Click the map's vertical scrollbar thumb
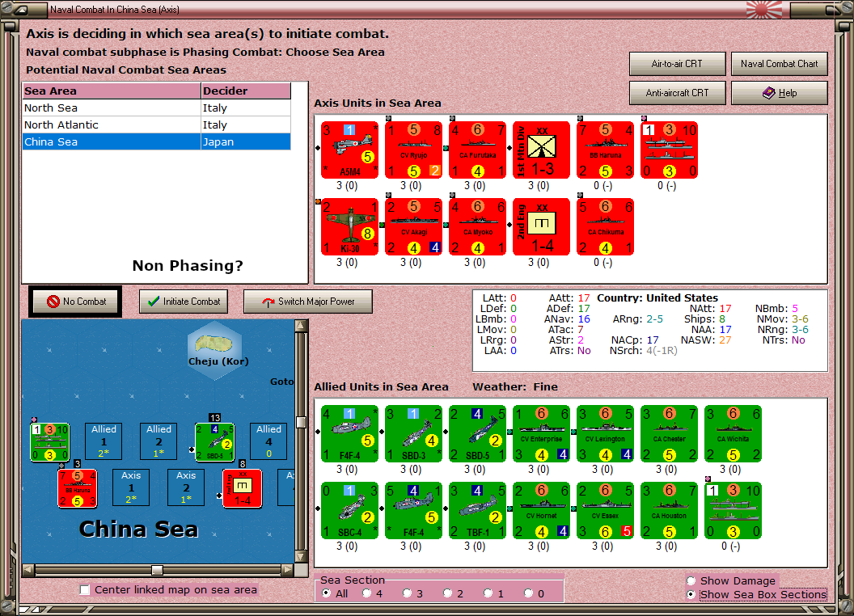 click(301, 422)
